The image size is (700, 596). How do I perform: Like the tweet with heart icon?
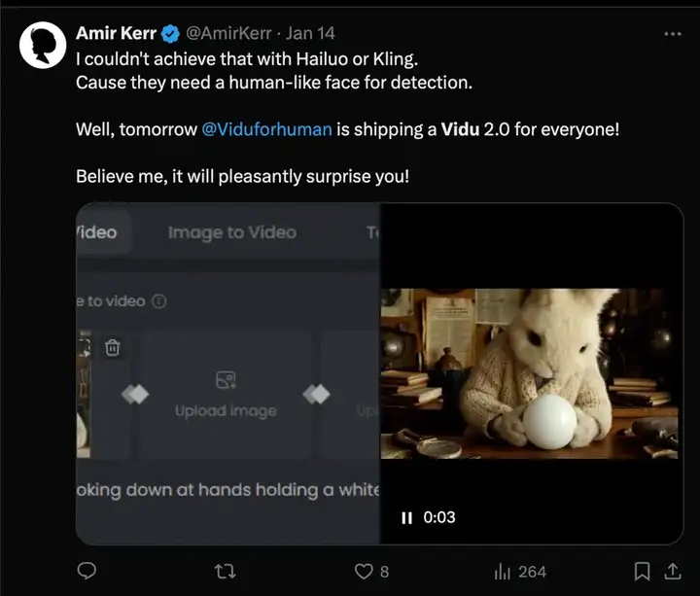coord(364,572)
